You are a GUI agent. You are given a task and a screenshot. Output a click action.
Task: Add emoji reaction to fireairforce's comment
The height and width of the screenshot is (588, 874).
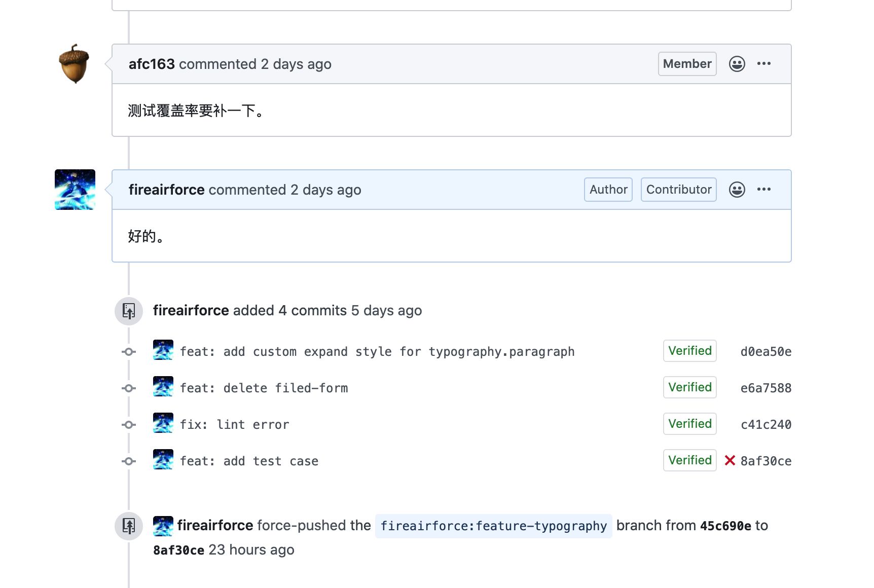[737, 190]
